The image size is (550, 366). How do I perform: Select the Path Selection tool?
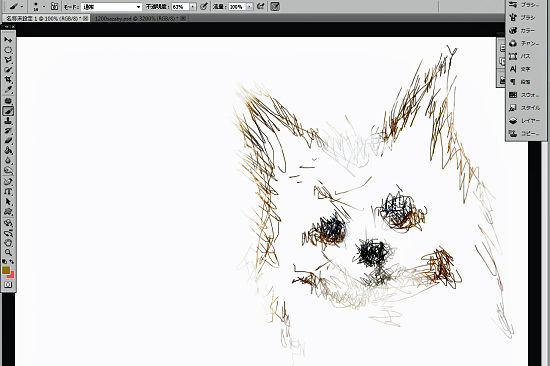click(8, 202)
